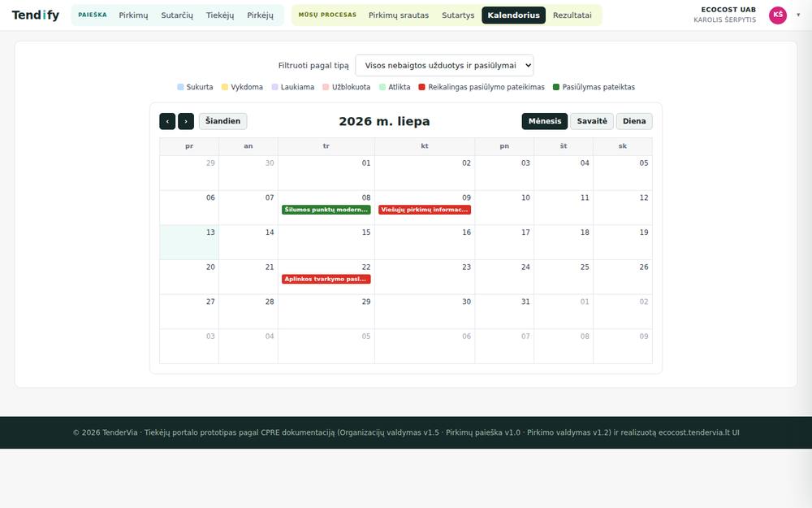
Task: Switch to Diena view
Action: click(x=634, y=121)
